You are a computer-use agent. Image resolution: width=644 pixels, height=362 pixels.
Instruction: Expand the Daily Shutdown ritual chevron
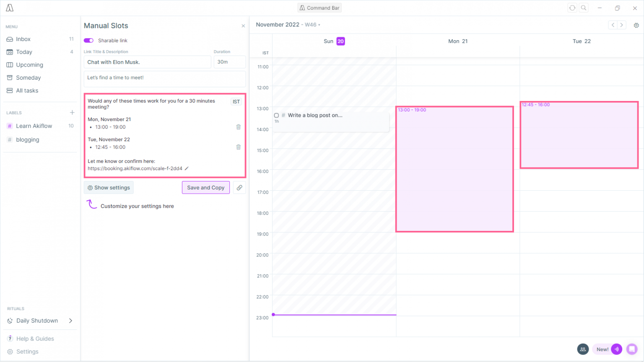70,321
